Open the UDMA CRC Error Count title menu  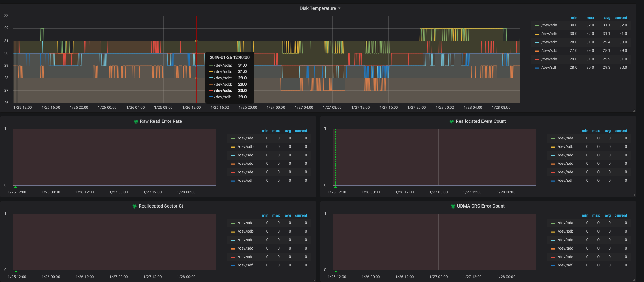coord(481,206)
